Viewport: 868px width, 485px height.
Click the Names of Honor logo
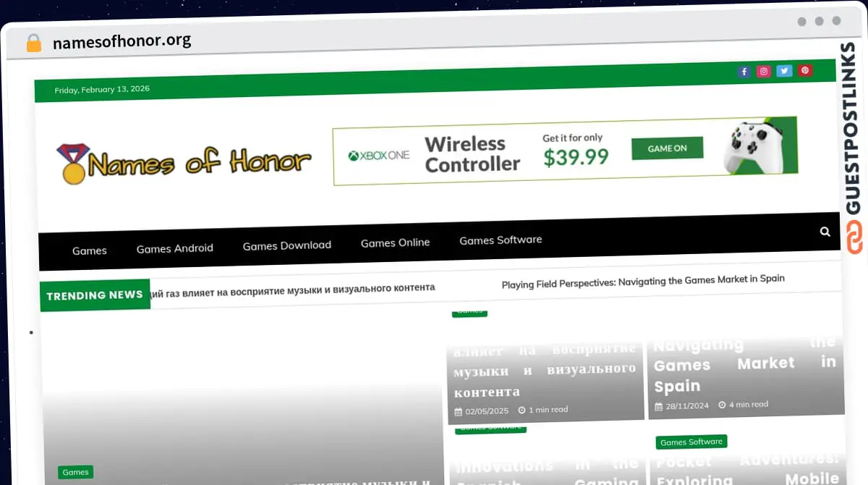184,163
